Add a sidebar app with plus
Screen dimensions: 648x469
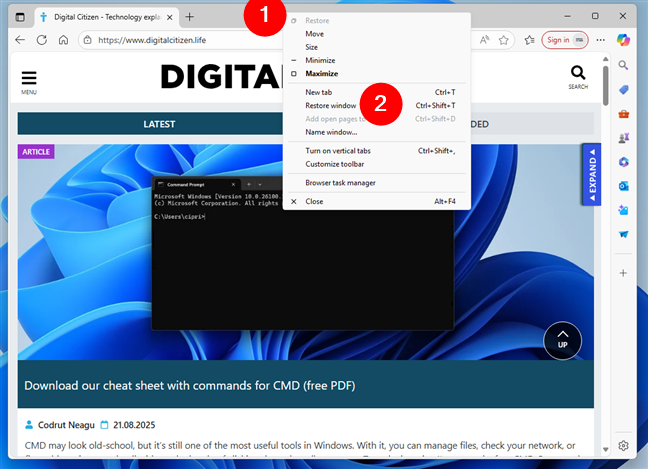(x=623, y=273)
